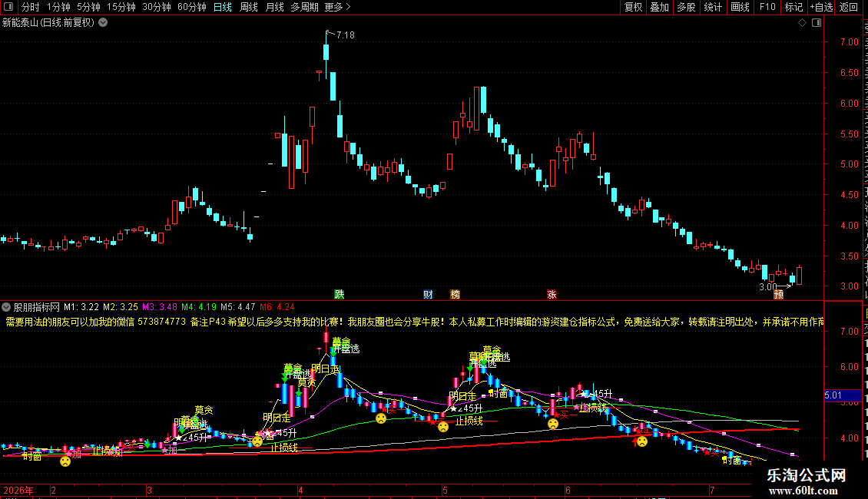The height and width of the screenshot is (499, 868).
Task: Select the 15分钟 period tab
Action: tap(121, 7)
